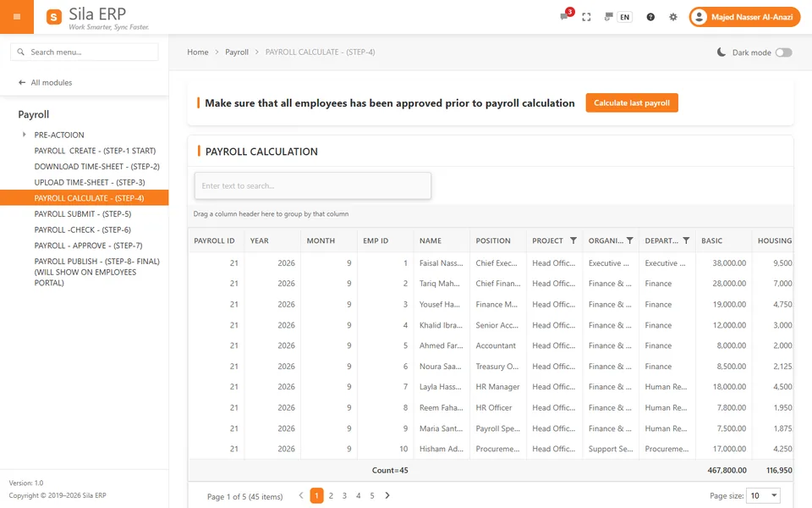Open the chat messages icon with badge
812x508 pixels.
(564, 17)
